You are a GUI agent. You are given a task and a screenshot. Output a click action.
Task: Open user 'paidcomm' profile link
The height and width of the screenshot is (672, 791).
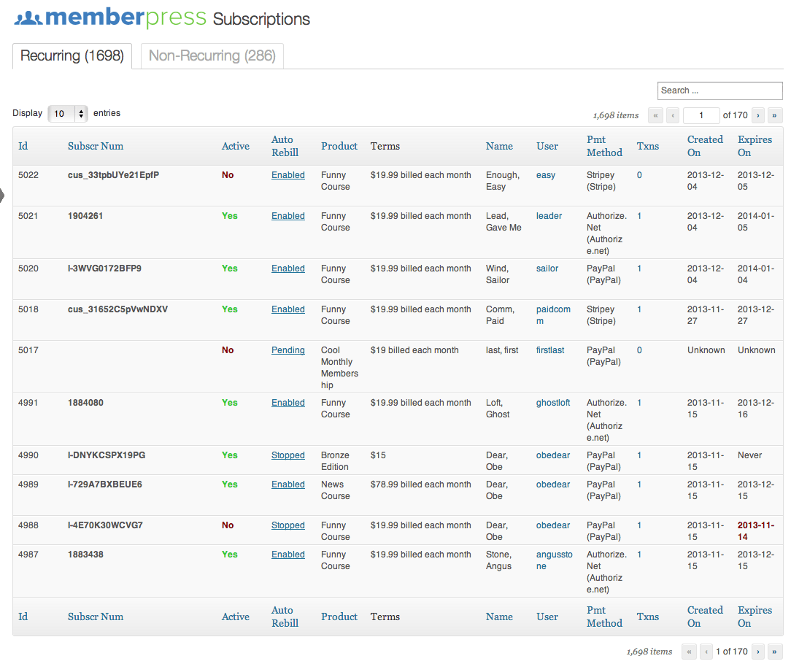click(553, 315)
